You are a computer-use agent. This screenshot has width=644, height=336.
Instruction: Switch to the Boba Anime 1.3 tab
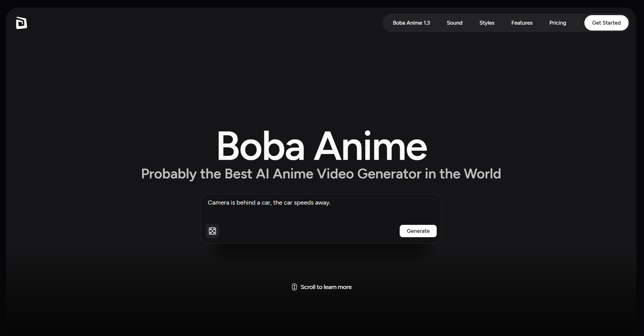point(411,23)
